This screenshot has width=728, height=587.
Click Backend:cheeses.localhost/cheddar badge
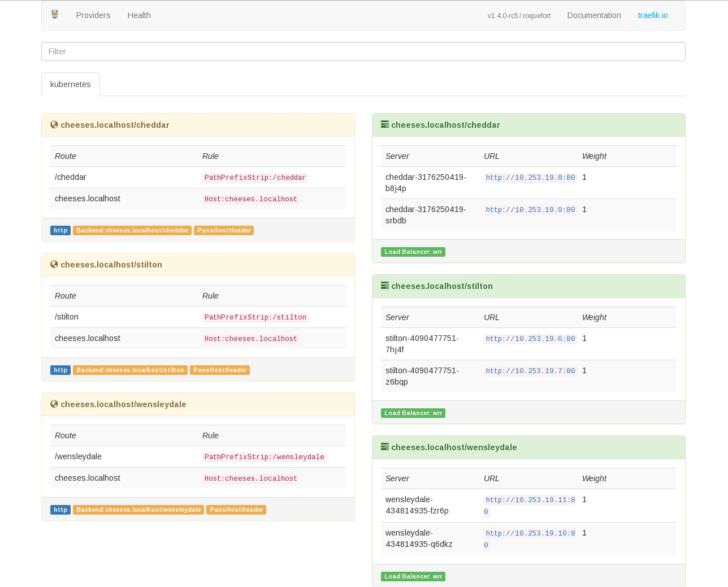click(132, 231)
